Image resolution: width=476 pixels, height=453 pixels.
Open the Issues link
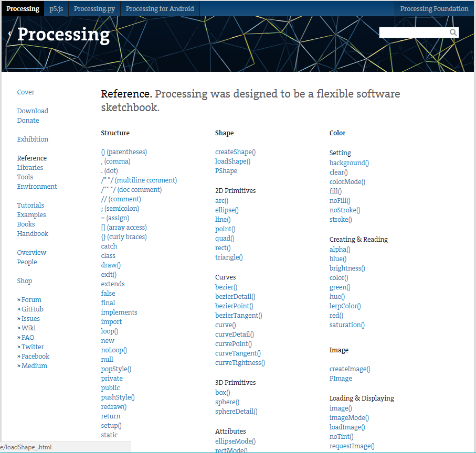coord(30,318)
